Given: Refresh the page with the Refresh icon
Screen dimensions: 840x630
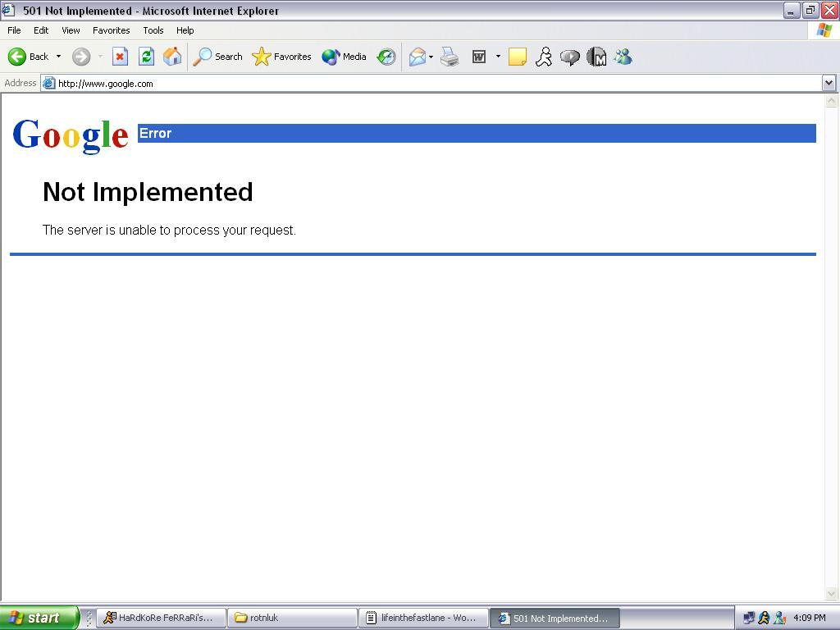Looking at the screenshot, I should (x=146, y=57).
